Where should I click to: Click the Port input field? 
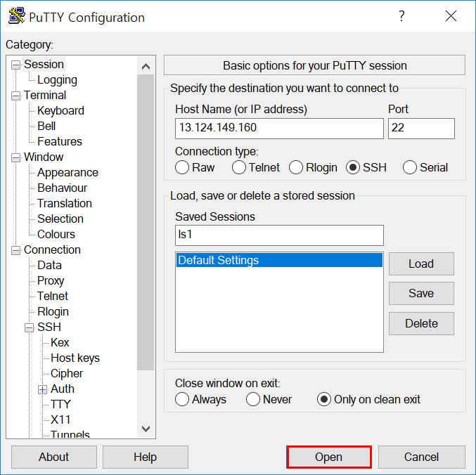click(x=421, y=129)
